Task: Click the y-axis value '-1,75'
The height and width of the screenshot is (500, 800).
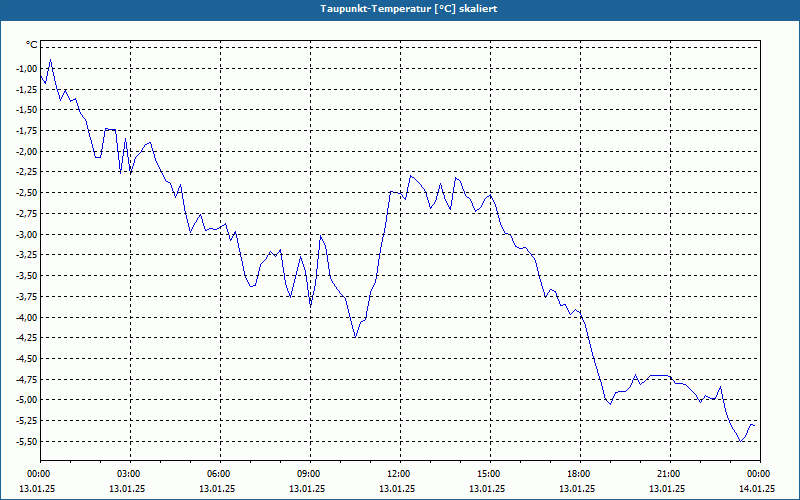Action: [27, 131]
